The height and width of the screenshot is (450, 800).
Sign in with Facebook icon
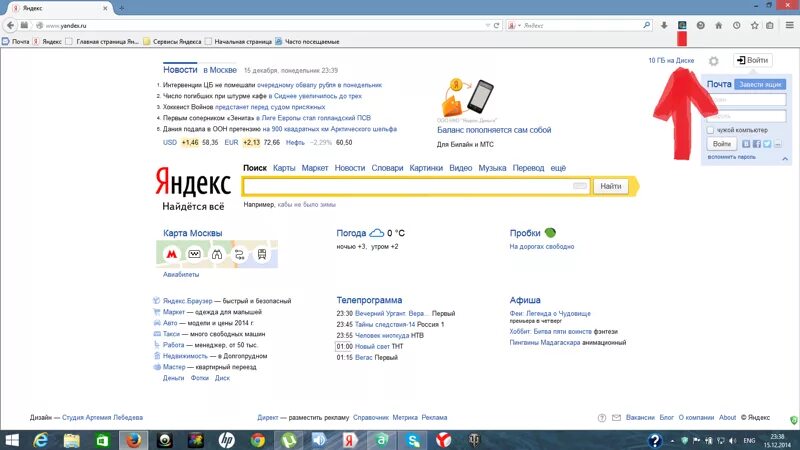click(x=757, y=144)
